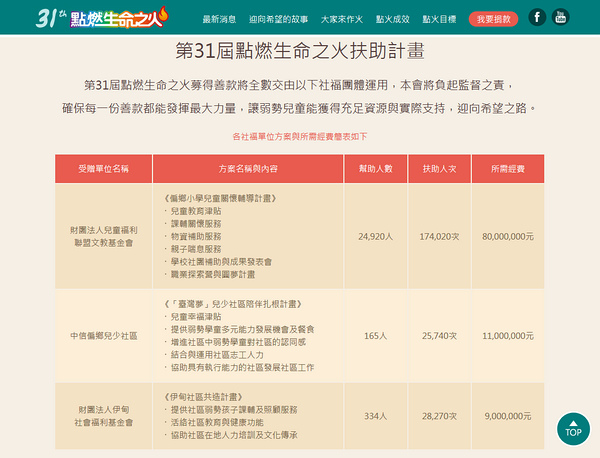This screenshot has height=458, width=600.
Task: Click the 職業探索營與圓夢計畫 bullet
Action: 213,274
